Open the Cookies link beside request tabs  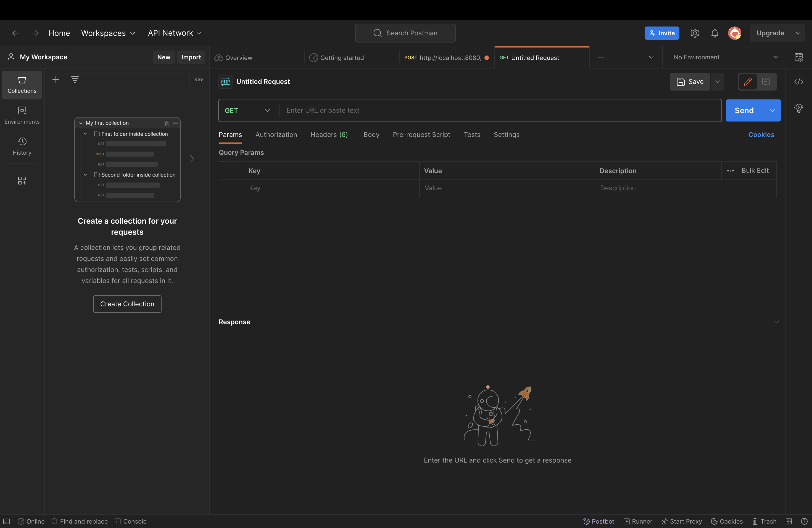pos(761,135)
